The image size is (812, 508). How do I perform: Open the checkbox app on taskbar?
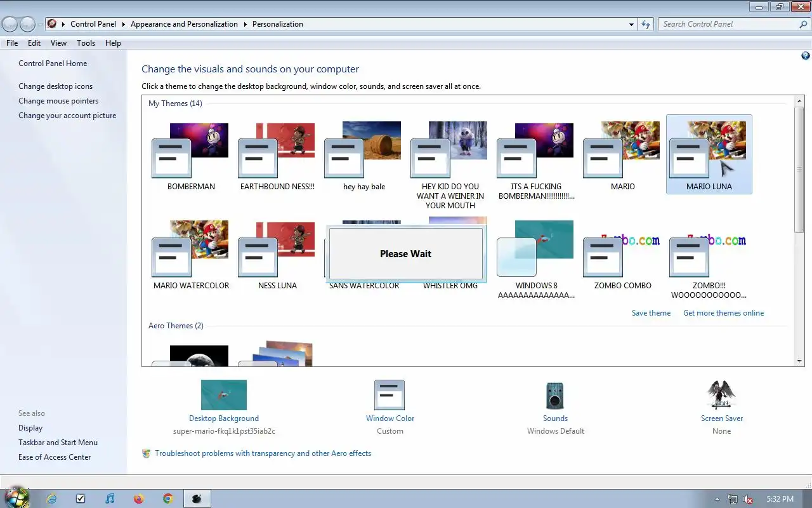pyautogui.click(x=81, y=498)
